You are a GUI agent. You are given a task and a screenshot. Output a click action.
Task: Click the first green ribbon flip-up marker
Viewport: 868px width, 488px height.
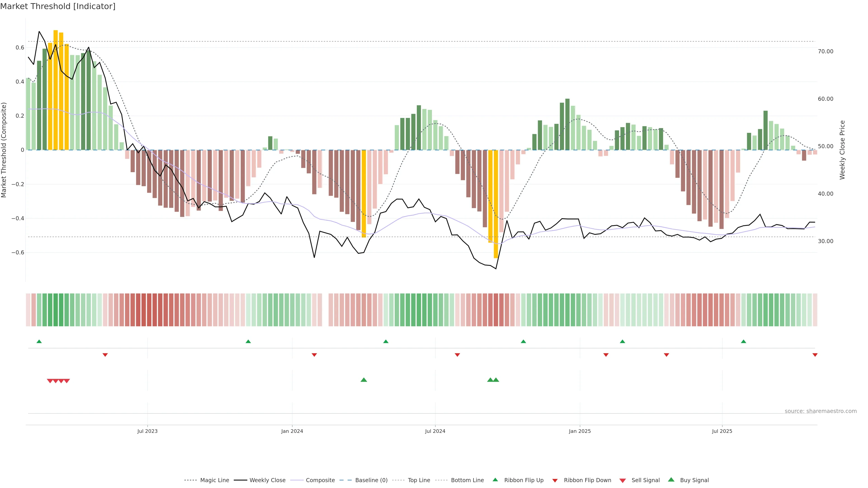click(39, 342)
